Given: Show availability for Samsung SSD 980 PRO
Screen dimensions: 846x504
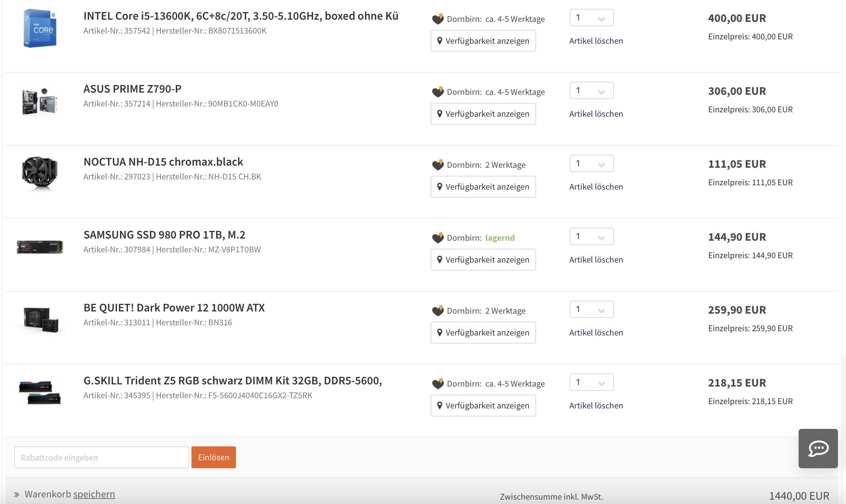Looking at the screenshot, I should coord(483,260).
